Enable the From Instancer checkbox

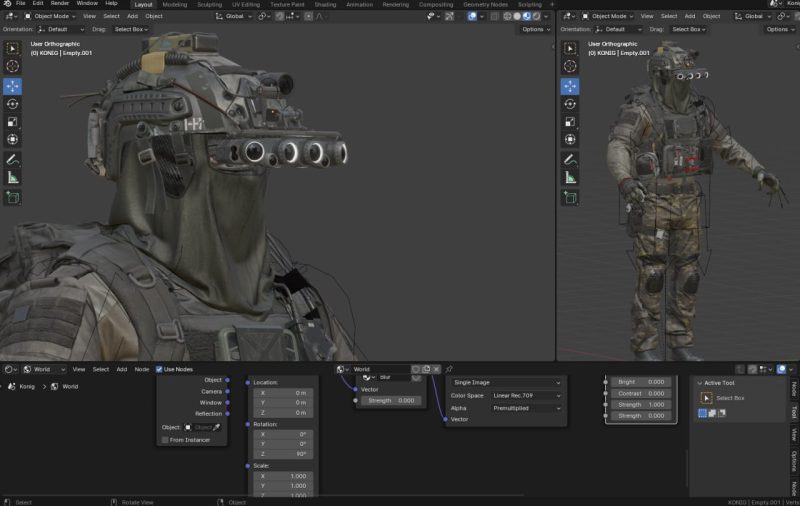(x=164, y=440)
